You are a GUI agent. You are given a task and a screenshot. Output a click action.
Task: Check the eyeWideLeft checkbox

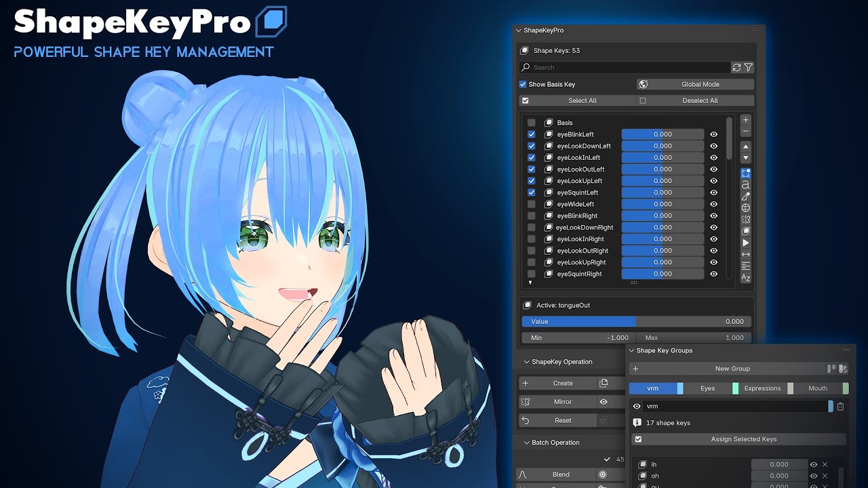click(x=532, y=204)
